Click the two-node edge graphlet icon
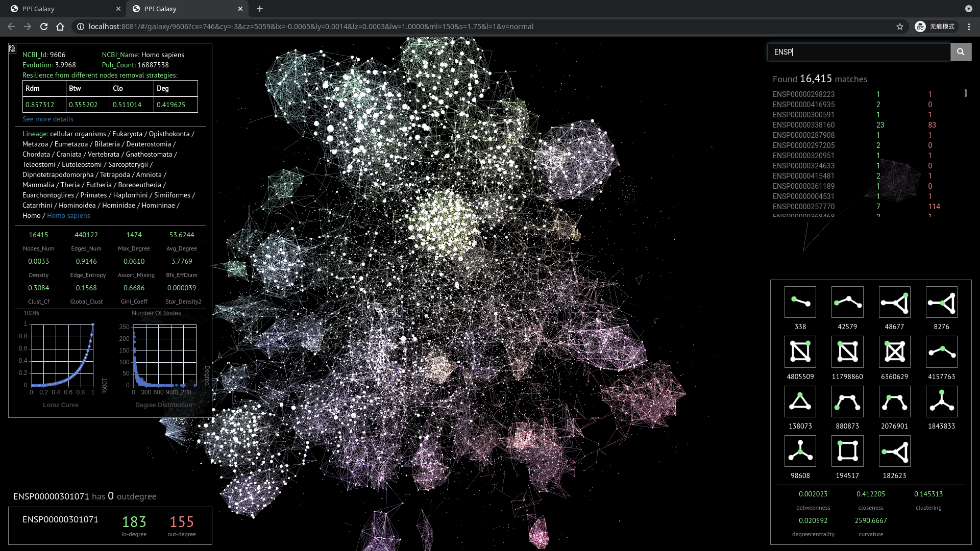The width and height of the screenshot is (980, 551). [800, 302]
